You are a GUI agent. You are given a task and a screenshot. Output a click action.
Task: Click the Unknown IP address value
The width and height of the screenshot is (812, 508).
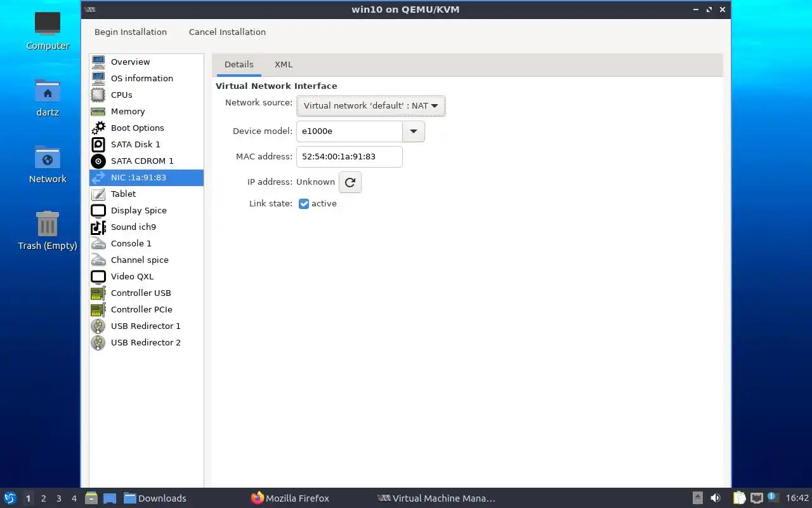(x=315, y=182)
